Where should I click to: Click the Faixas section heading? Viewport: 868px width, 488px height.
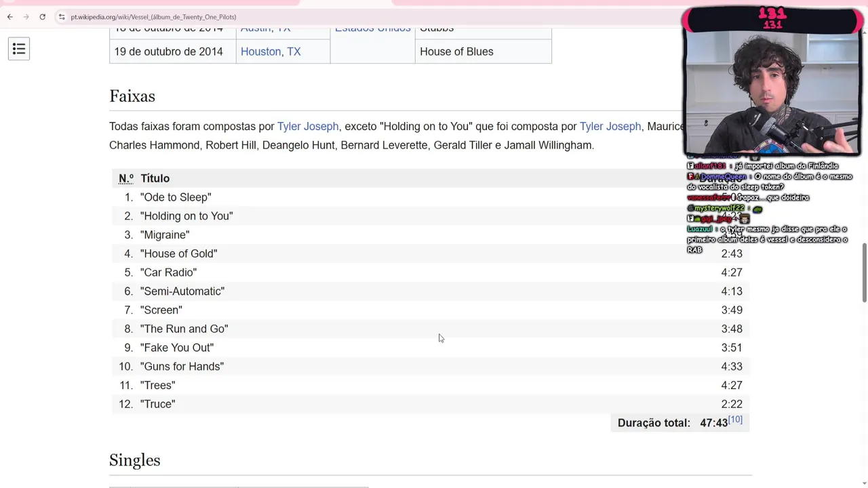coord(132,96)
